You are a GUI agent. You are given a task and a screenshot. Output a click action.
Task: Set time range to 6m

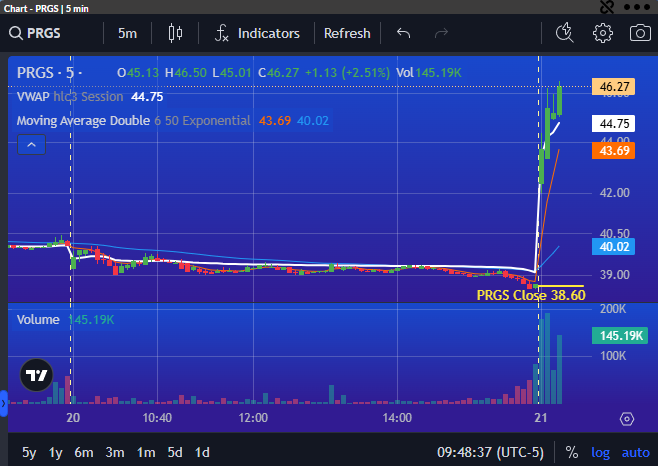click(84, 453)
